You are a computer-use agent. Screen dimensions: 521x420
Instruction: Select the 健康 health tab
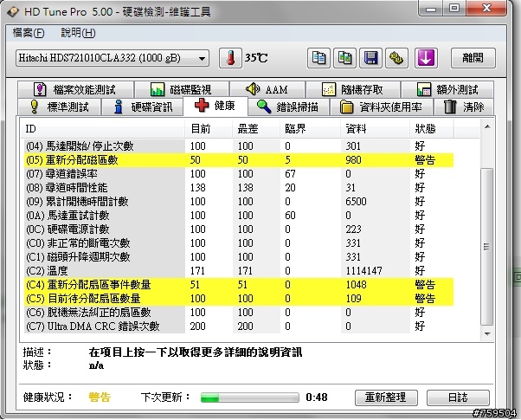click(x=215, y=106)
